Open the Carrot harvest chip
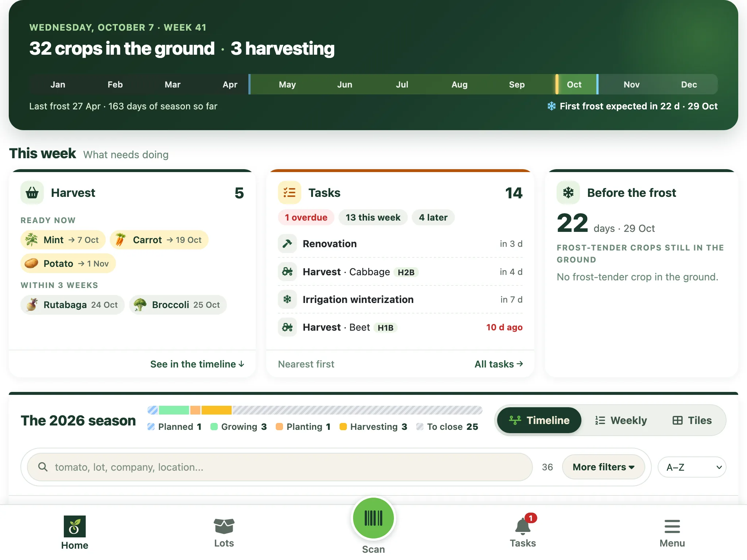 tap(159, 240)
